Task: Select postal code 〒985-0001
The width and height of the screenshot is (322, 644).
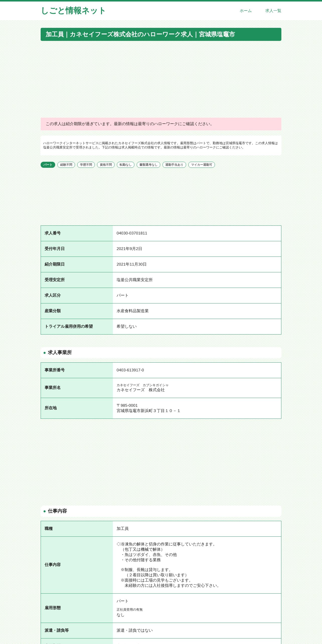Action: 127,406
